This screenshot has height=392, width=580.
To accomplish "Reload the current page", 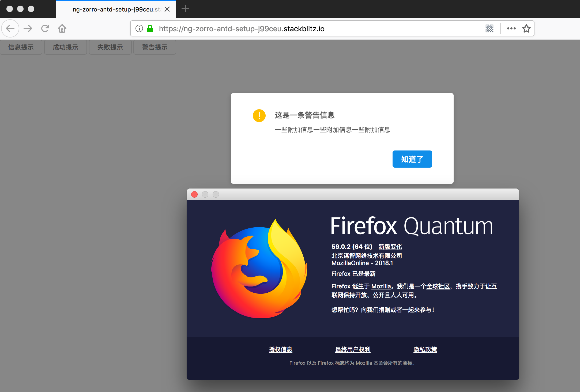I will coord(45,28).
